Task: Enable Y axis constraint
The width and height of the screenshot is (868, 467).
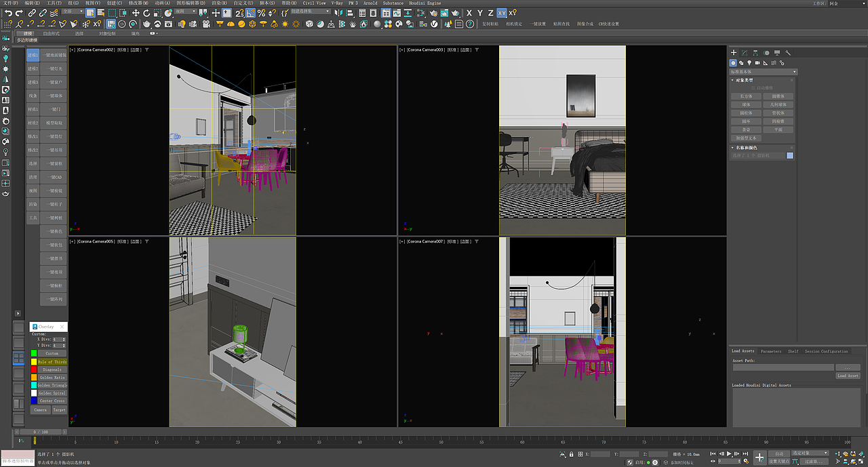Action: tap(480, 12)
